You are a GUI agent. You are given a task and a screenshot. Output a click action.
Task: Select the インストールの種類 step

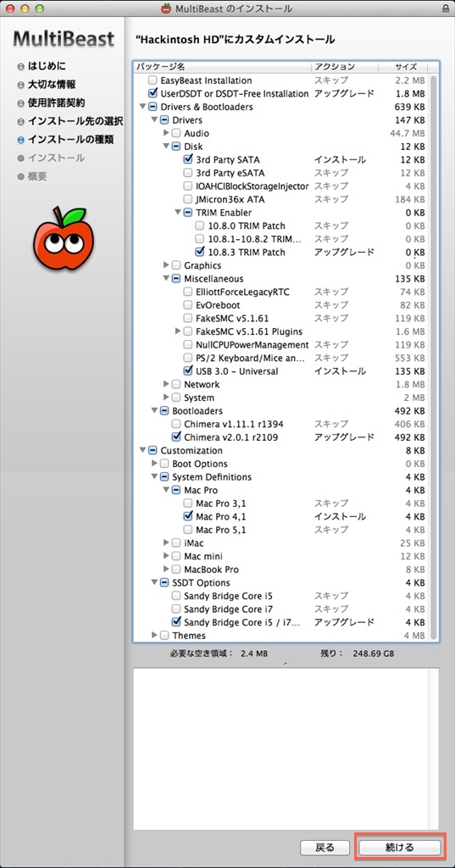click(71, 140)
